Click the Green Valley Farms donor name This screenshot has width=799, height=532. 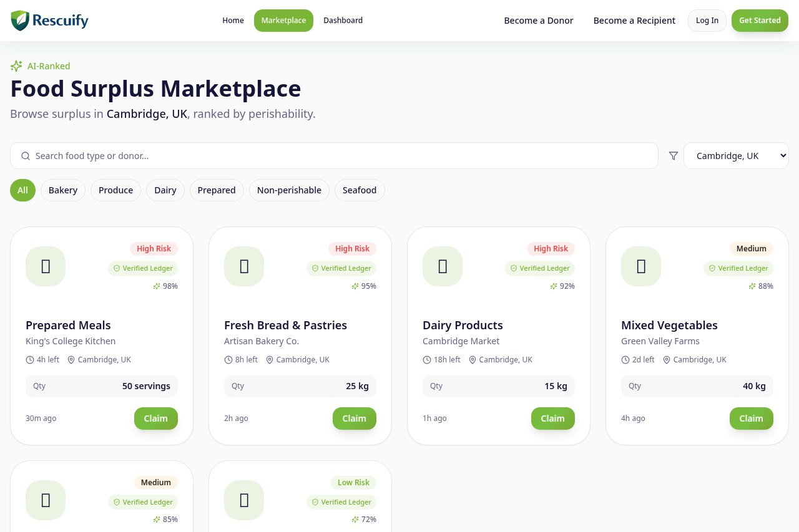[660, 341]
